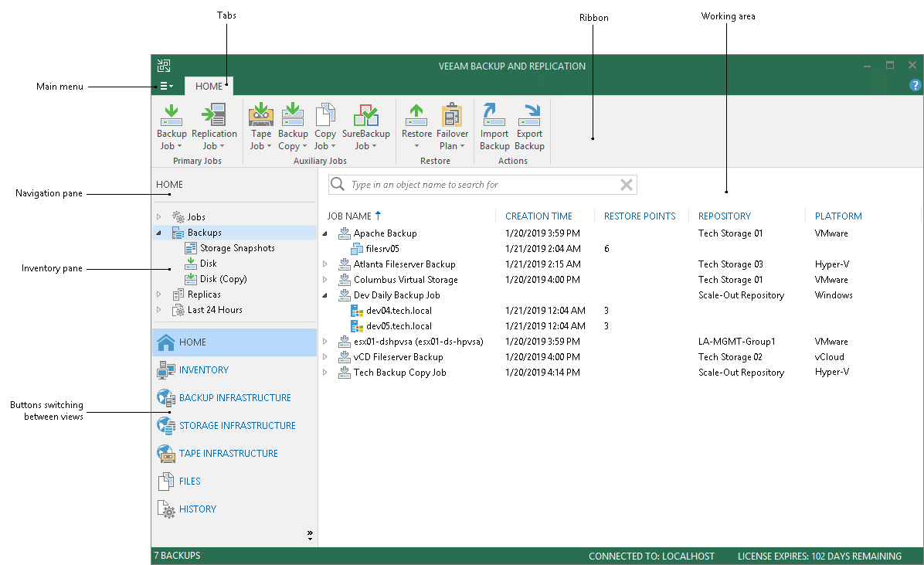Select dev05.tech.local entry
924x565 pixels.
tap(399, 326)
